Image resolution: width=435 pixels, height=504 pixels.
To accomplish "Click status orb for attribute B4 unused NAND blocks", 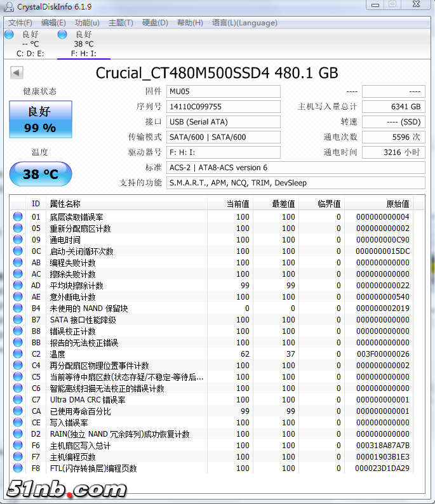I will pos(18,308).
